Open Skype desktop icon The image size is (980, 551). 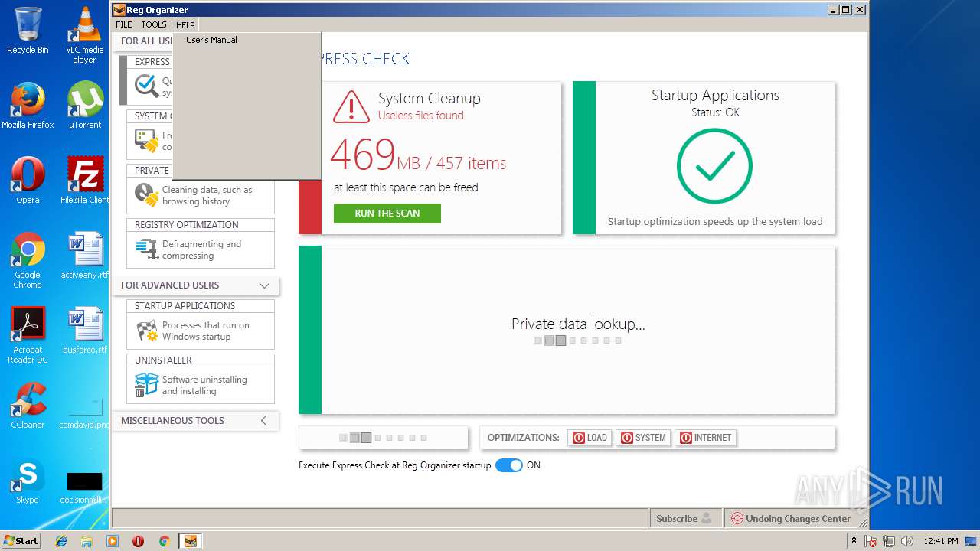(x=28, y=481)
